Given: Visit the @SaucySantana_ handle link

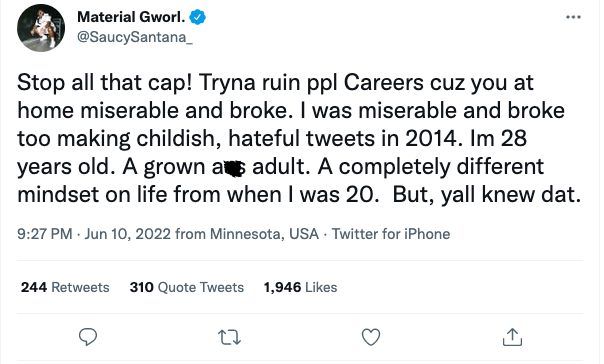Looking at the screenshot, I should tap(135, 37).
